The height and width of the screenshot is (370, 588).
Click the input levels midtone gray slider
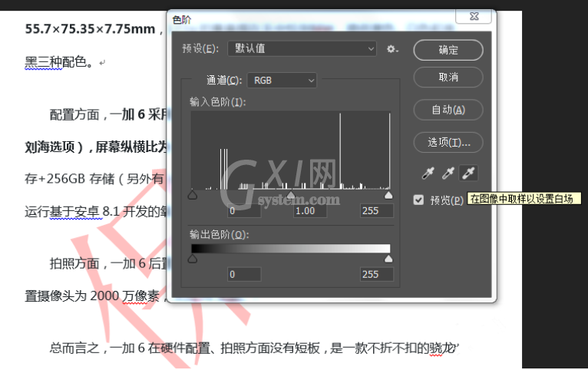click(x=291, y=194)
